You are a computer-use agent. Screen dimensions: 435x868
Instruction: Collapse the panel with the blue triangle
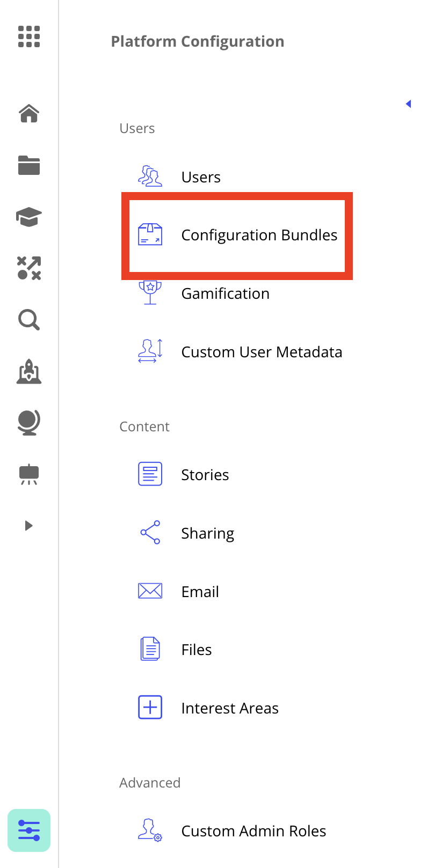[x=408, y=104]
